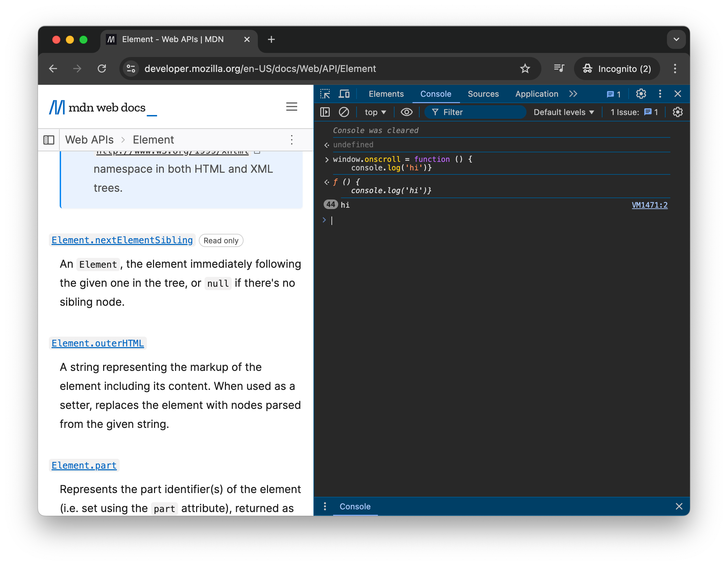Close the DevTools panel
The width and height of the screenshot is (728, 566).
[x=678, y=94]
